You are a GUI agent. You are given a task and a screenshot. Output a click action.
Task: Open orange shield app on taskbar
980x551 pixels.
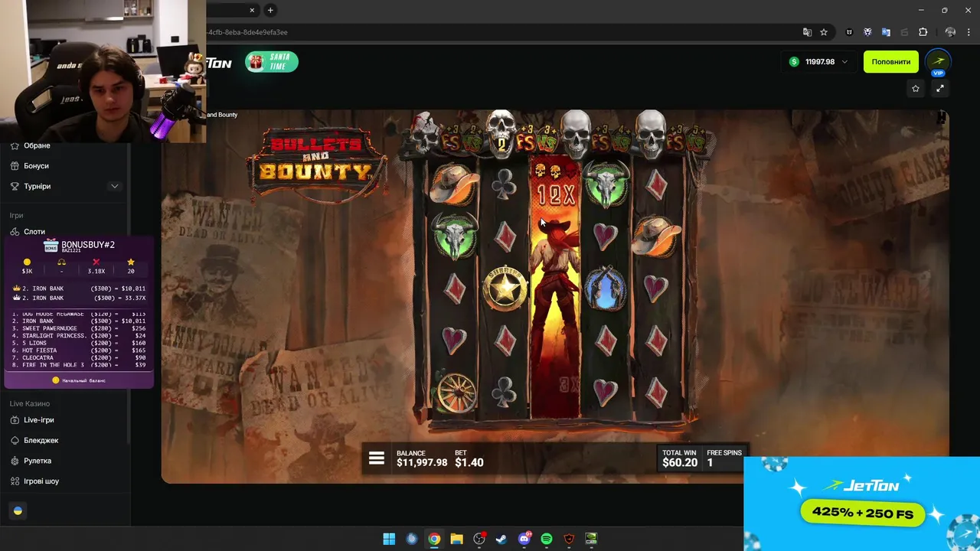[569, 539]
